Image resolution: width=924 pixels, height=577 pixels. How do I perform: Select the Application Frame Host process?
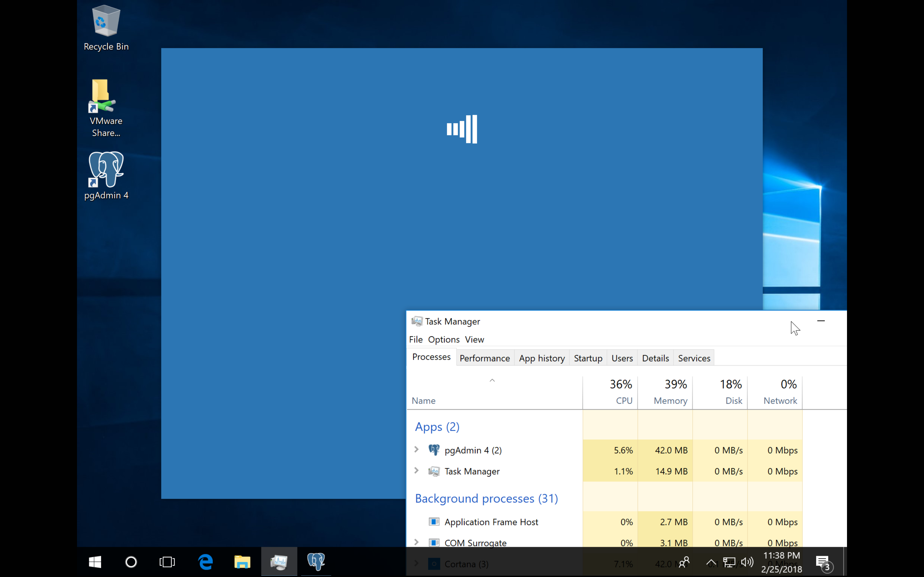point(491,522)
